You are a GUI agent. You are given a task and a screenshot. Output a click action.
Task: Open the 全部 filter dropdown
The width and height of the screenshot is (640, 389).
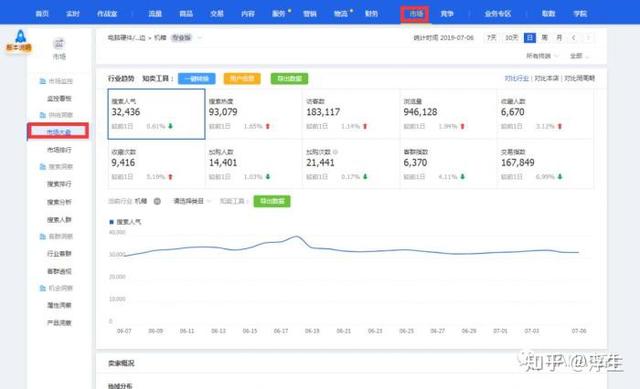[579, 56]
